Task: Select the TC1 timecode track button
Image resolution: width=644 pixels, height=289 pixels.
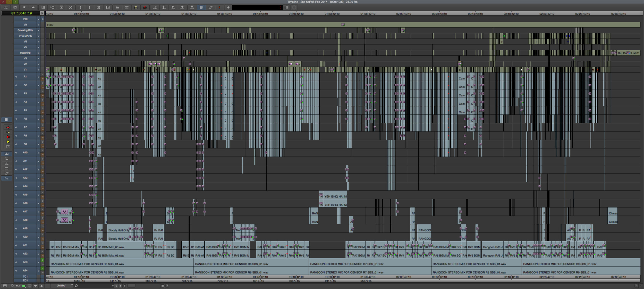Action: [25, 276]
